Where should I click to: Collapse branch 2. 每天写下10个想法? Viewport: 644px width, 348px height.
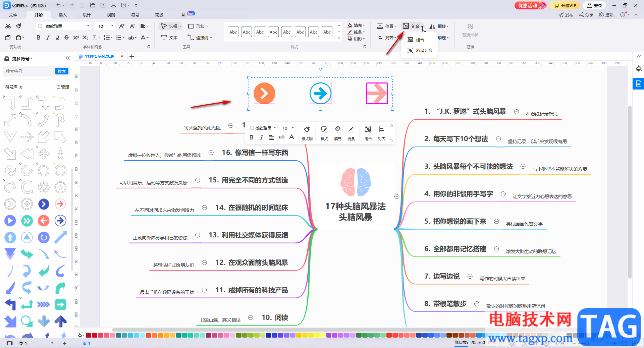pos(498,139)
